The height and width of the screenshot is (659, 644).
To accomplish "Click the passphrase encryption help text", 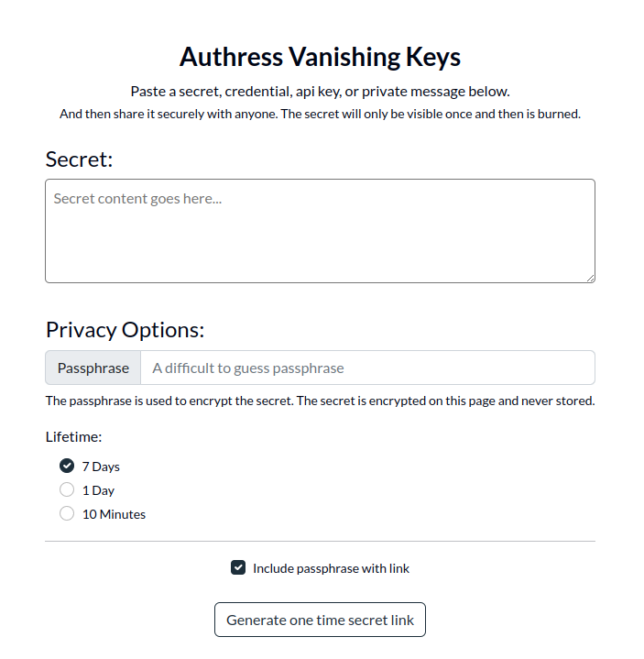I will coord(320,401).
